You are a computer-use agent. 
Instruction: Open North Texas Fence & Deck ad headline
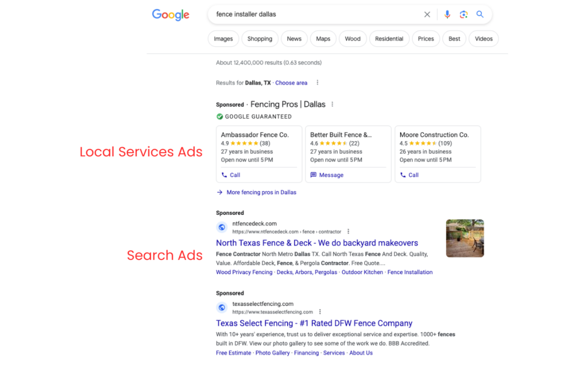[317, 243]
